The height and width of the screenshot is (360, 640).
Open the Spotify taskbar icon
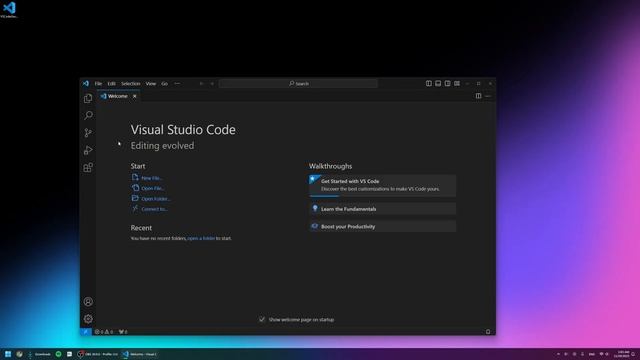(58, 354)
